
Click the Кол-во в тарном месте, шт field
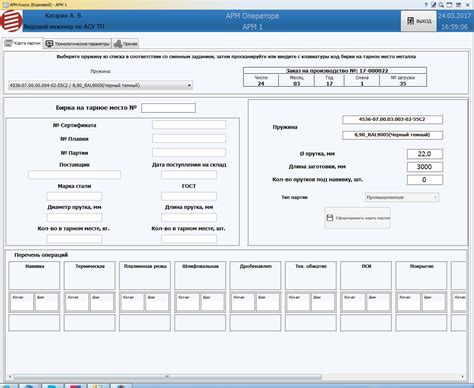tap(189, 239)
